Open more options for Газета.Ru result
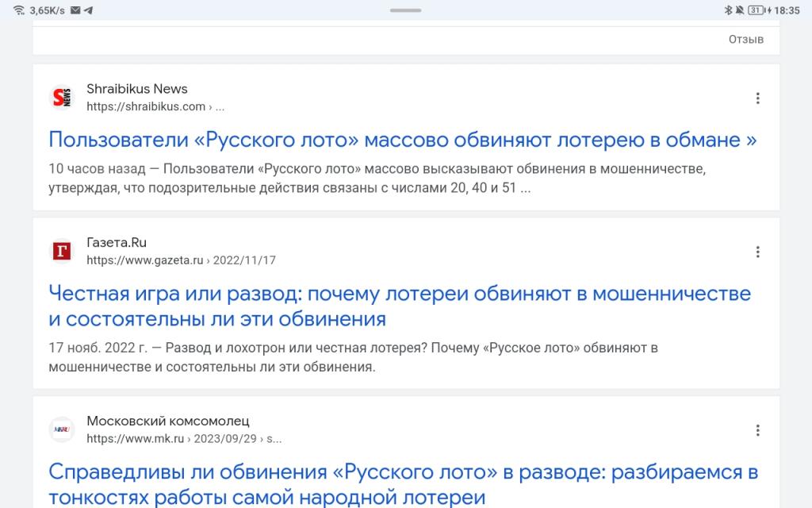812x508 pixels. [x=757, y=252]
